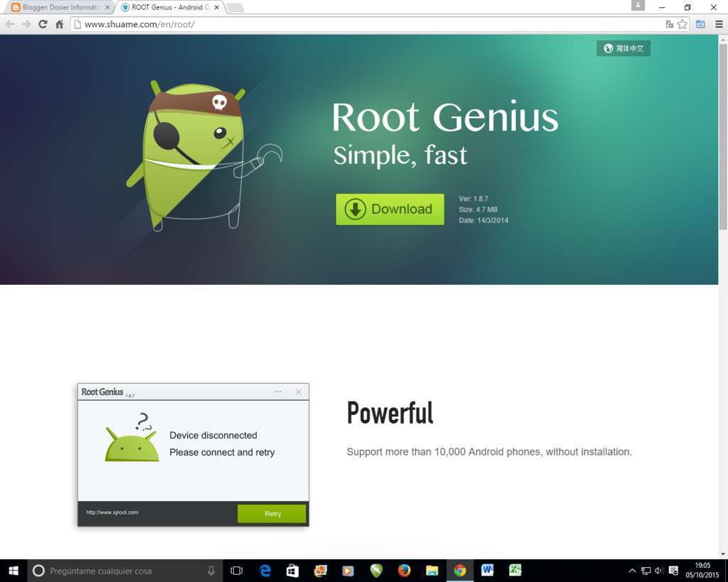The width and height of the screenshot is (728, 582).
Task: Click the Cortana search box 'Pregúntame cualquier cosa'
Action: [x=125, y=571]
